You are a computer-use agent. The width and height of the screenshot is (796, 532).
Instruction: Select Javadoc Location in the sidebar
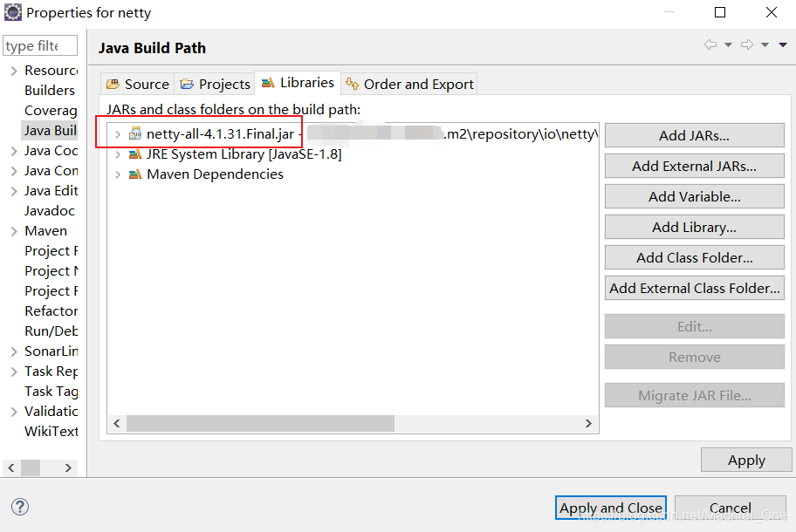pos(50,210)
